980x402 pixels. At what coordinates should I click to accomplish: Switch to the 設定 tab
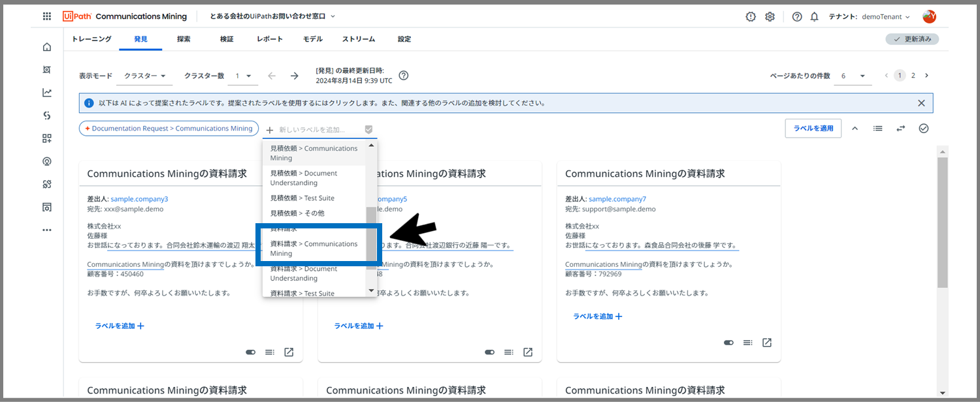click(404, 39)
